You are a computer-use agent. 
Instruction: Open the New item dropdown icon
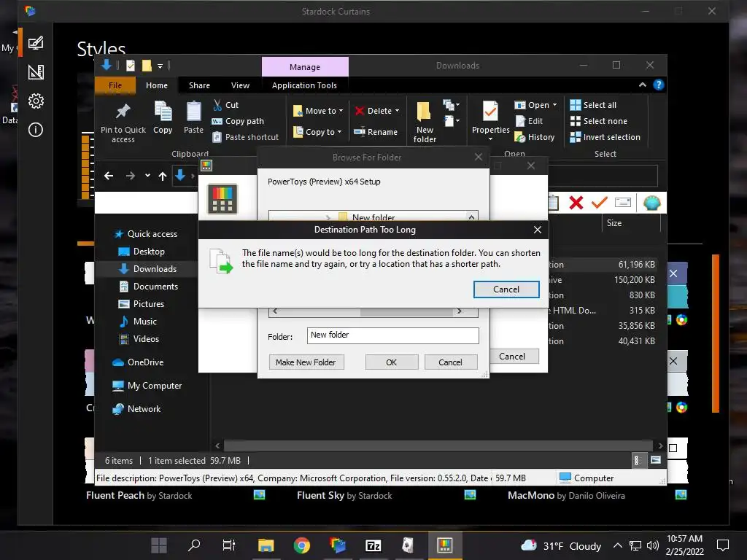[x=451, y=105]
